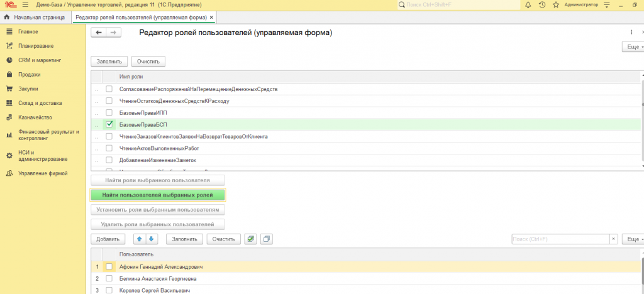Image resolution: width=644 pixels, height=294 pixels.
Task: Click Администратор user name
Action: (581, 4)
